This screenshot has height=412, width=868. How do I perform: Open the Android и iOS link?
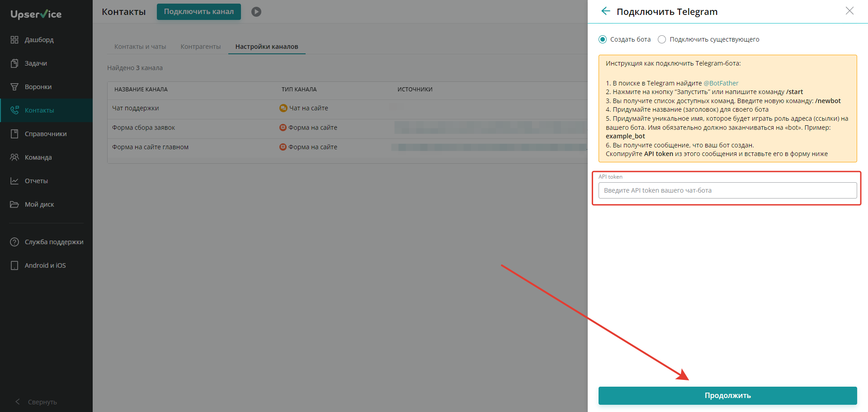[45, 265]
